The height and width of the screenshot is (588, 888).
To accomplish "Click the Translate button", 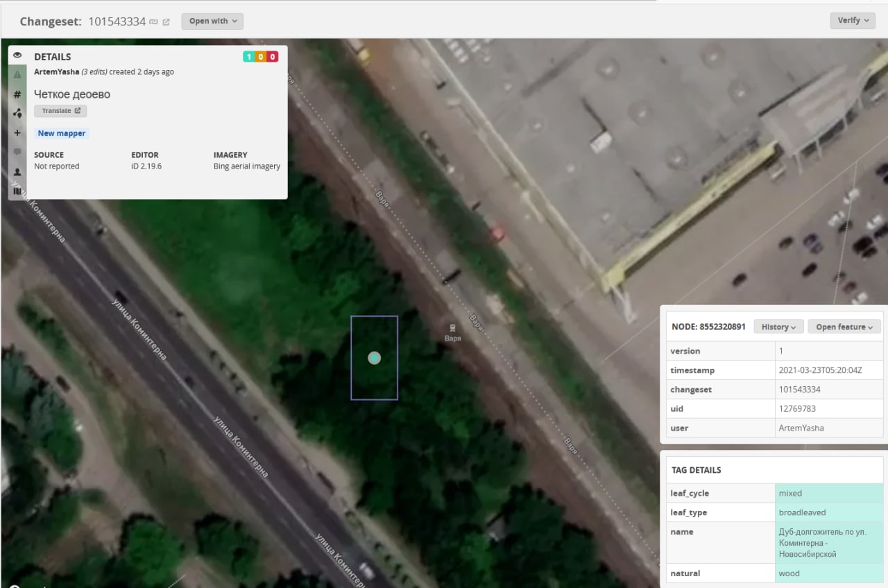I will tap(60, 111).
